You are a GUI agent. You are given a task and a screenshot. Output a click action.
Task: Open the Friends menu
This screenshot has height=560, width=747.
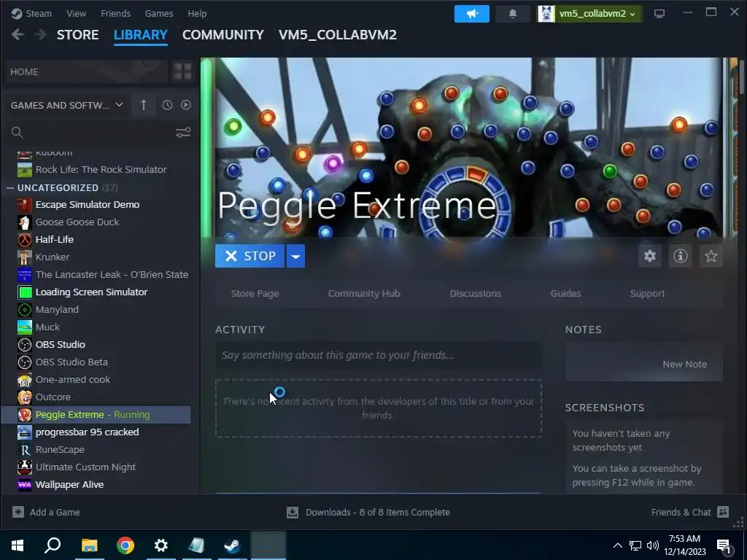tap(116, 13)
